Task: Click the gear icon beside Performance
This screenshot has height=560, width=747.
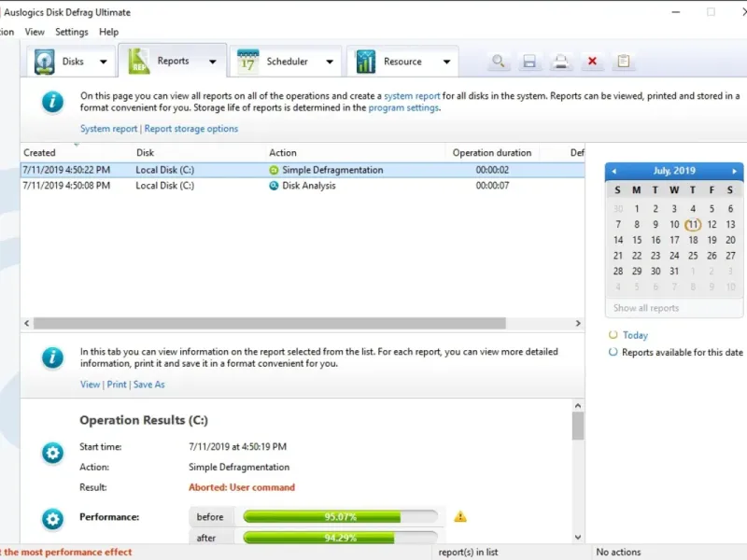Action: (52, 519)
